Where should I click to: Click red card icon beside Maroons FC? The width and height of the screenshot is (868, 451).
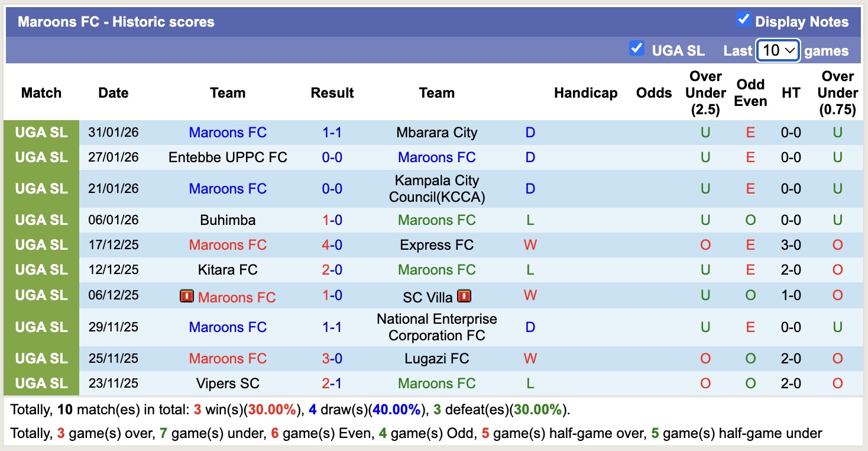(x=187, y=296)
